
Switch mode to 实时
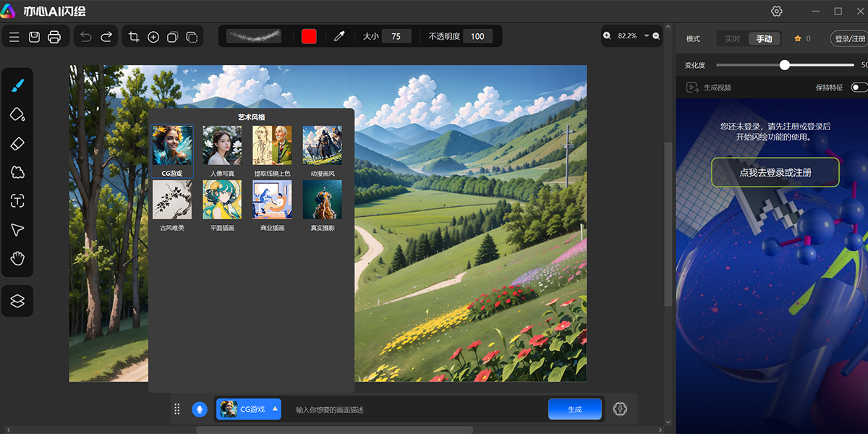733,39
